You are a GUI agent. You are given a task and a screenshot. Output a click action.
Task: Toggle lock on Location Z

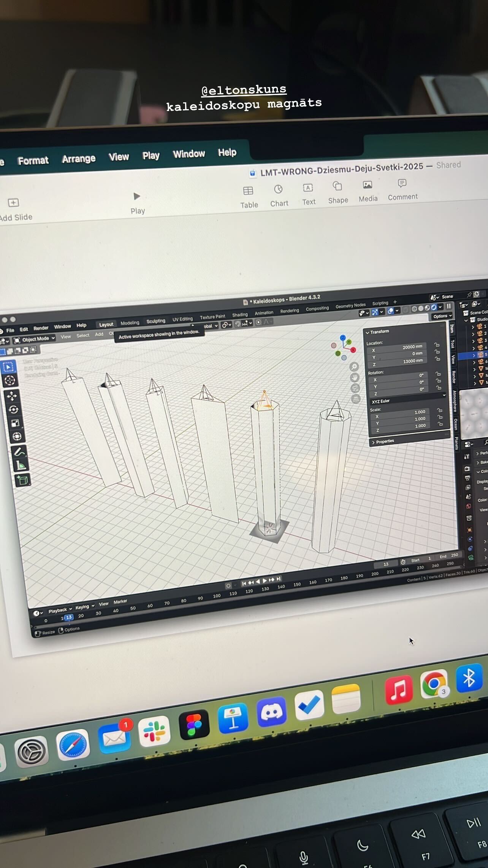pos(437,359)
